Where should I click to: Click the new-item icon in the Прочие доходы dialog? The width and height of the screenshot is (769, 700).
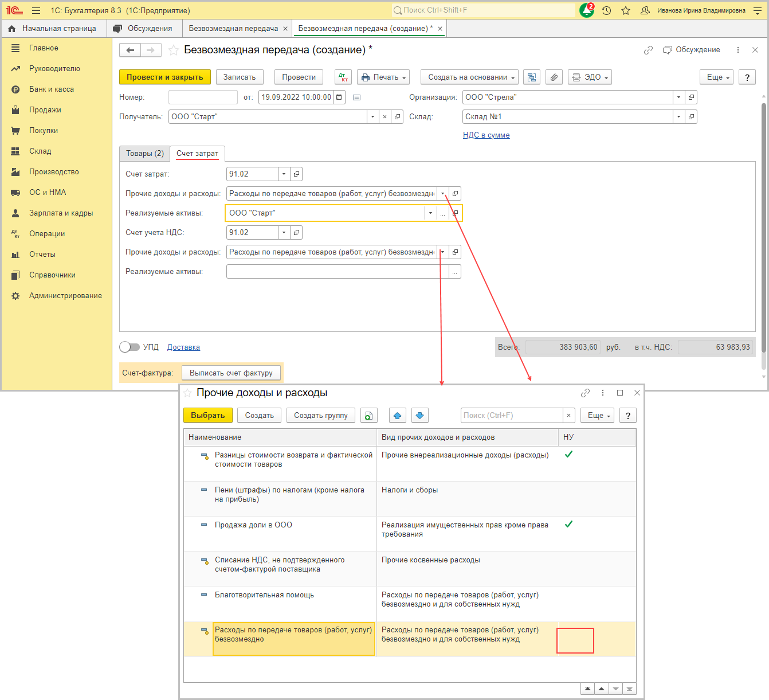(369, 416)
